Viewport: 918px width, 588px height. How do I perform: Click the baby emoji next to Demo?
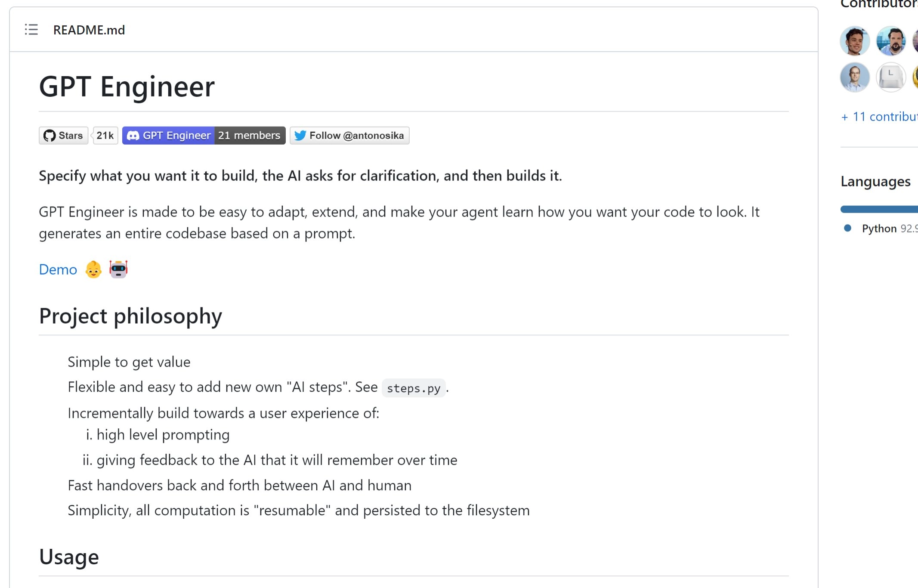click(x=93, y=269)
